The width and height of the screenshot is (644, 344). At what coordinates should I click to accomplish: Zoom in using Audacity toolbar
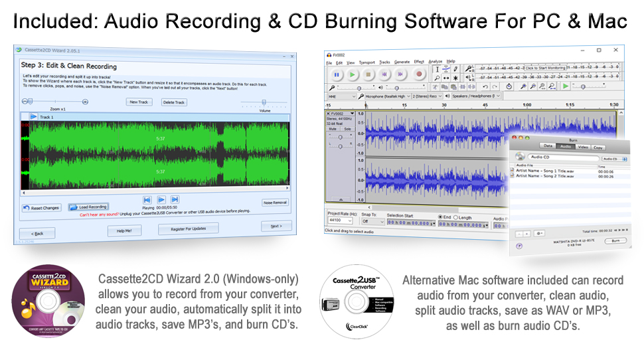point(523,86)
